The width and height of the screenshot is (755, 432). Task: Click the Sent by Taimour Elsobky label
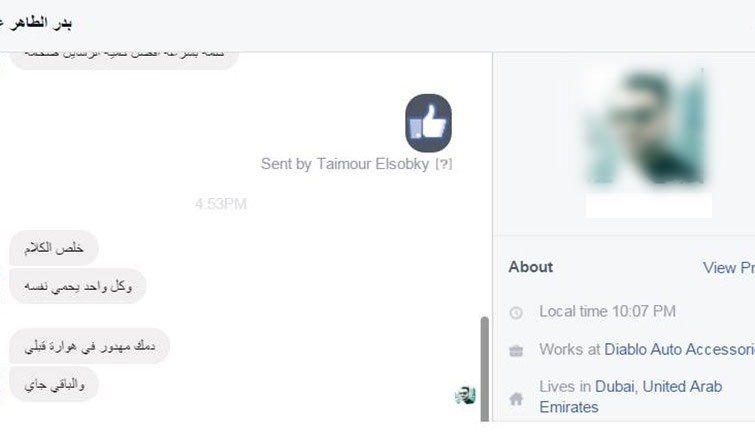[x=345, y=164]
